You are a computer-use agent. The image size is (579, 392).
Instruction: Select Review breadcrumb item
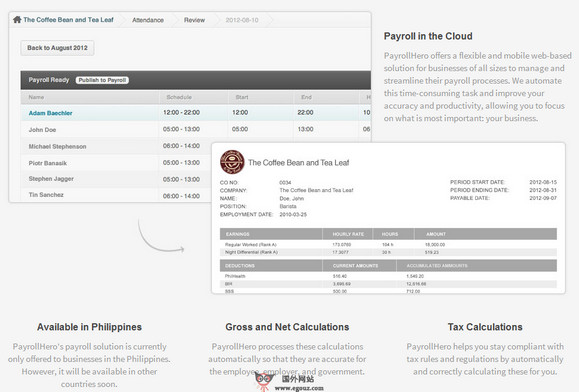point(194,20)
